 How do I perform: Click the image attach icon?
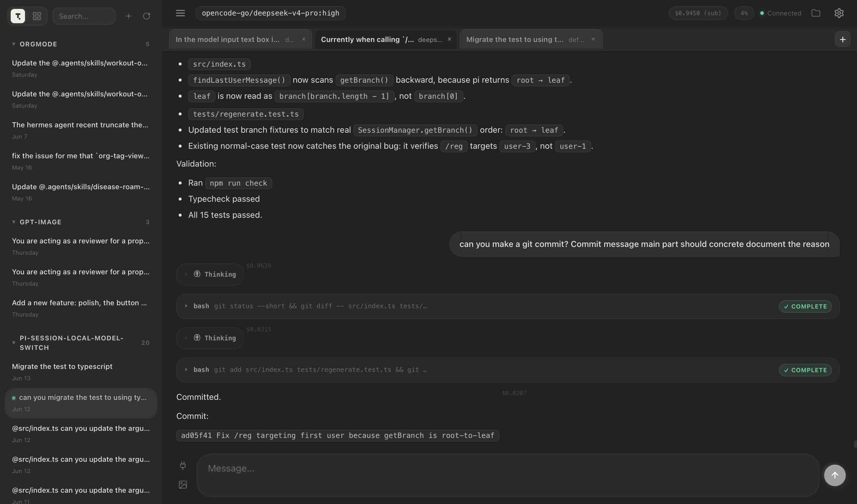pyautogui.click(x=183, y=485)
